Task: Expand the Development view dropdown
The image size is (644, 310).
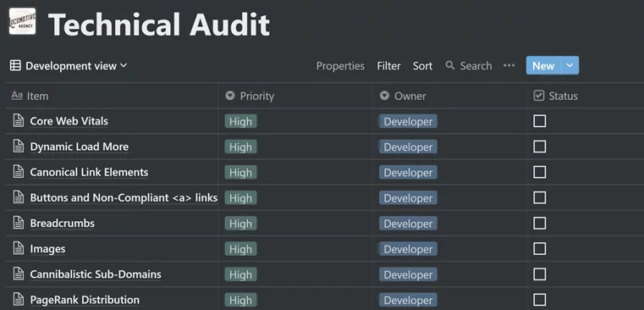Action: point(76,66)
